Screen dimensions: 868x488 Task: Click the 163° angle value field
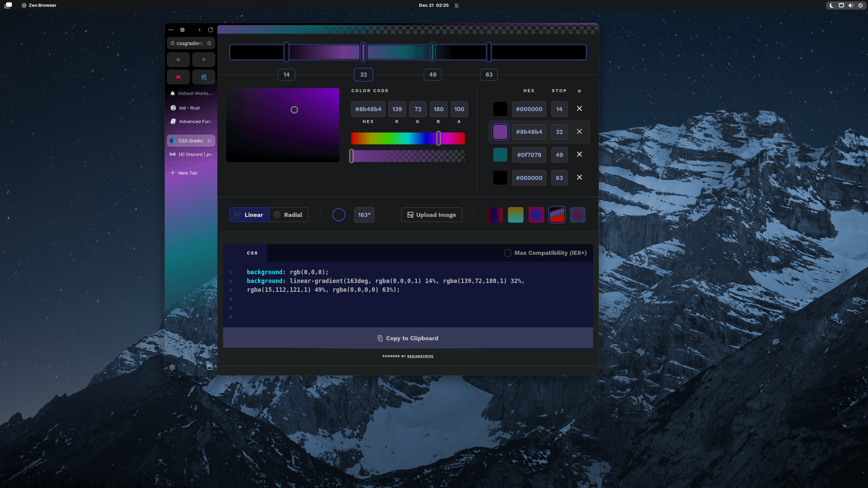(x=364, y=215)
